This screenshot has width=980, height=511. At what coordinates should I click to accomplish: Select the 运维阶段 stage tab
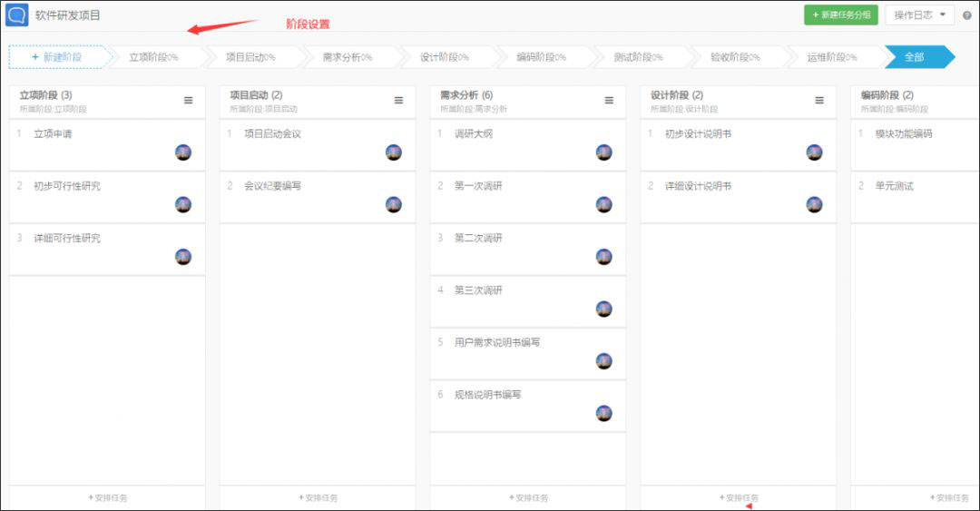pyautogui.click(x=832, y=57)
